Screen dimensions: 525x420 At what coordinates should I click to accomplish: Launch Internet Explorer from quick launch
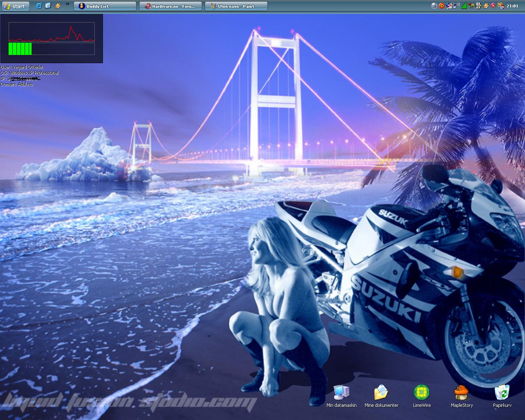point(39,6)
